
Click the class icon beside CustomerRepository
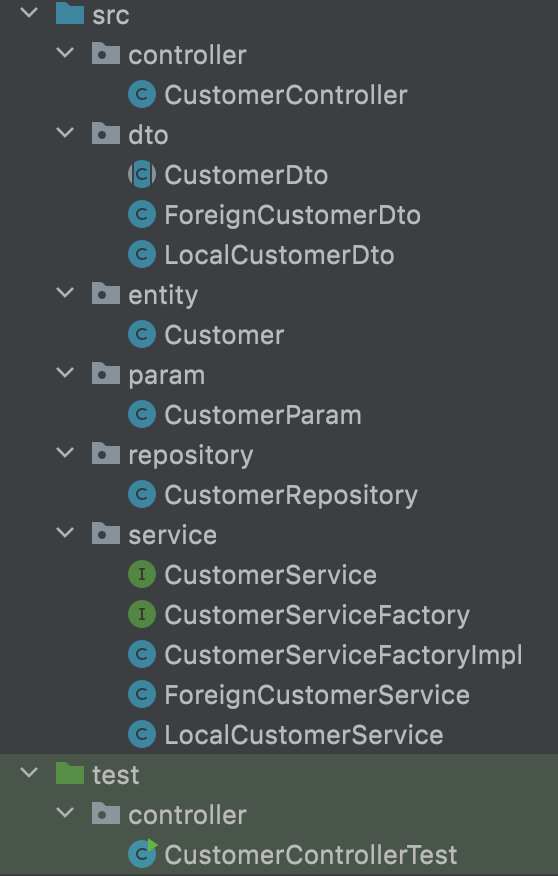tap(142, 494)
